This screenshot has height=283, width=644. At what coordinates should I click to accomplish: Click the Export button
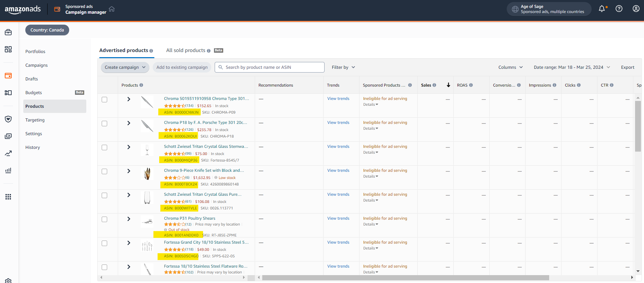point(628,67)
